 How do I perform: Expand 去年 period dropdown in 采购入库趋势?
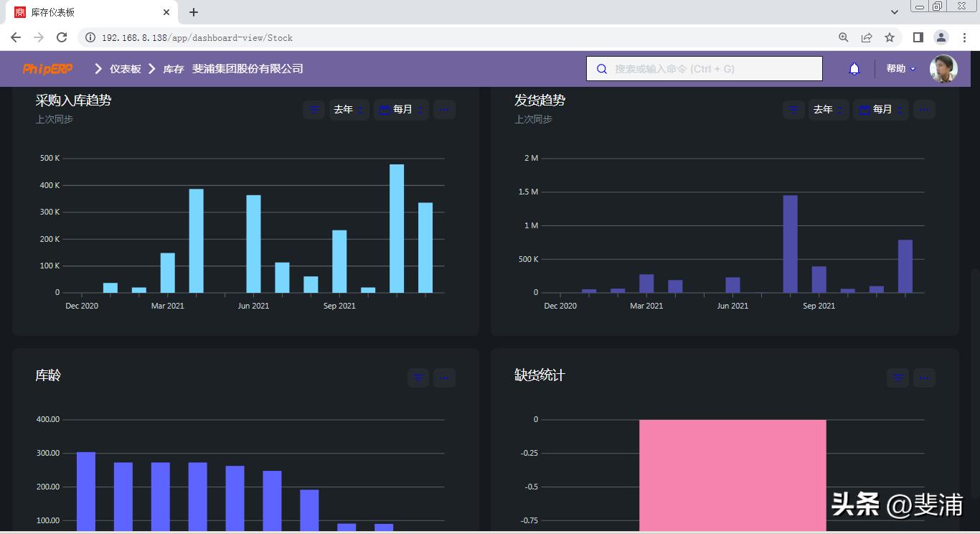tap(349, 110)
